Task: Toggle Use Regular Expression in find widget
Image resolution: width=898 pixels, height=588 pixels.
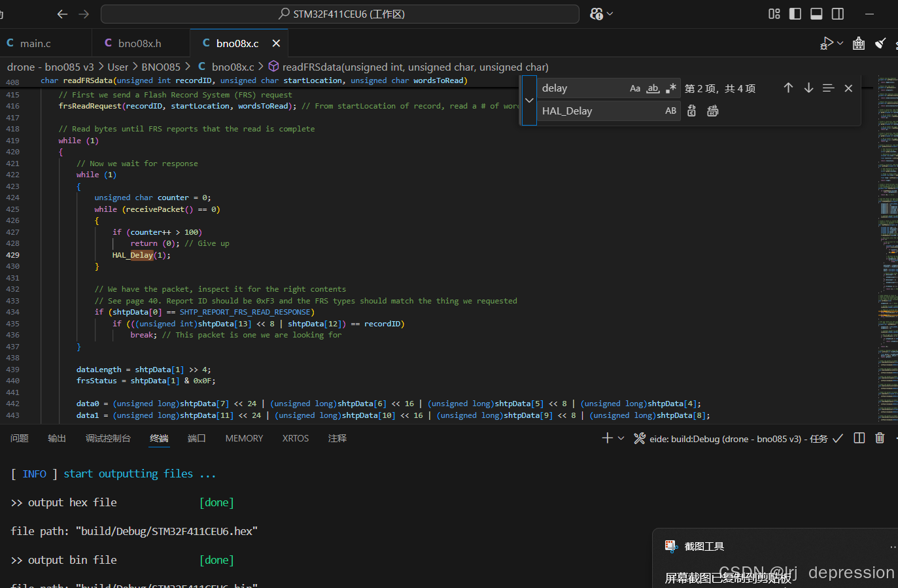Action: pos(670,88)
